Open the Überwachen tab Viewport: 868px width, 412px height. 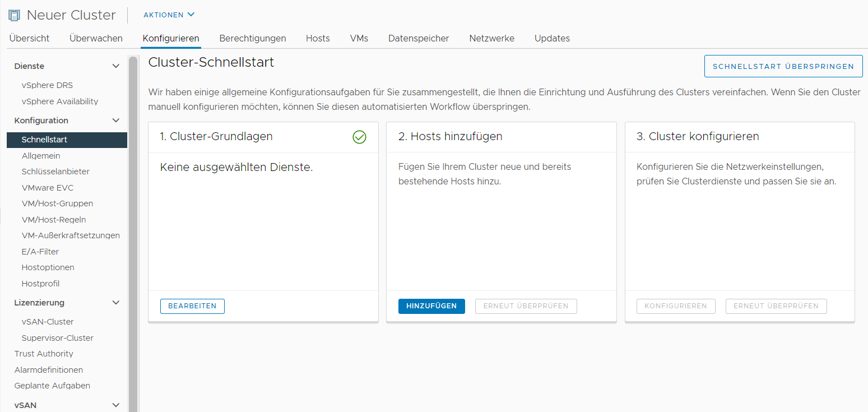click(x=96, y=38)
